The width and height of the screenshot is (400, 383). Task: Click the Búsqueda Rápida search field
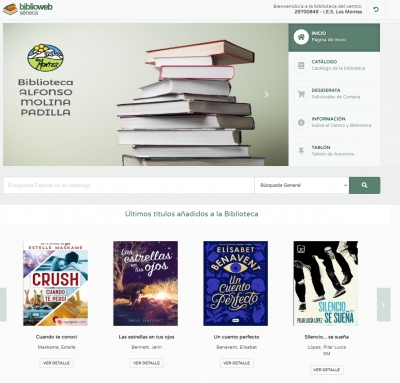(x=129, y=185)
